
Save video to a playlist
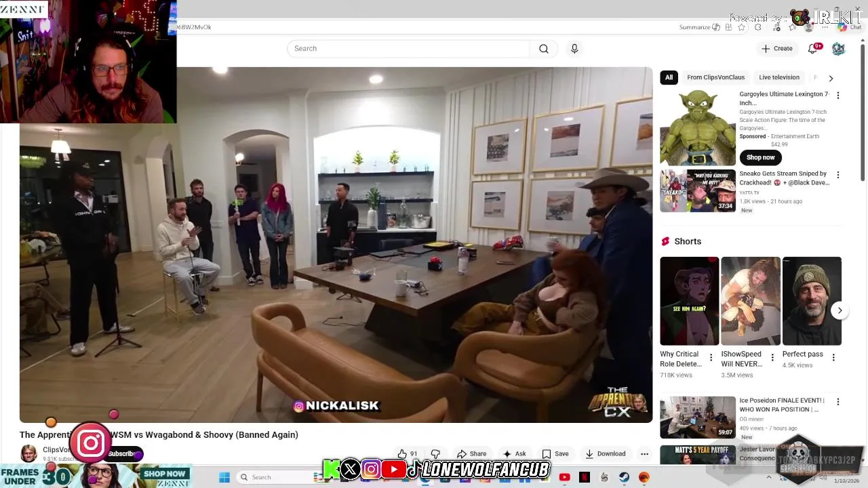tap(555, 454)
